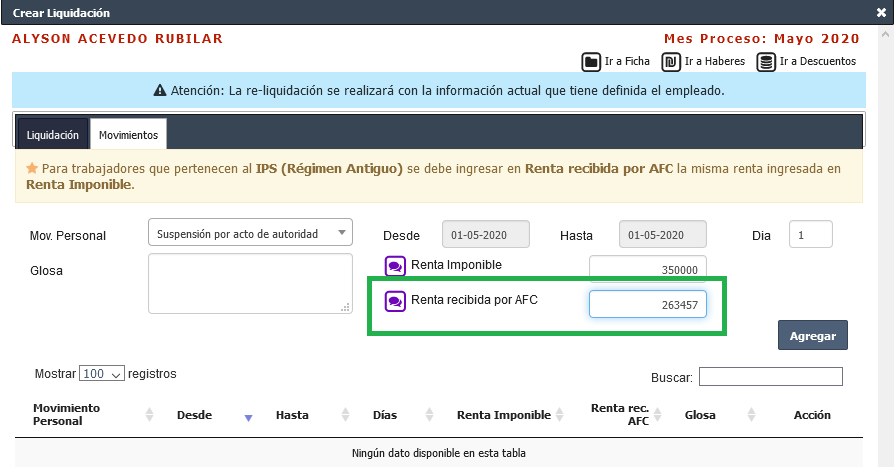Open the Ir a Ficha folder icon
This screenshot has height=467, width=895.
[591, 62]
